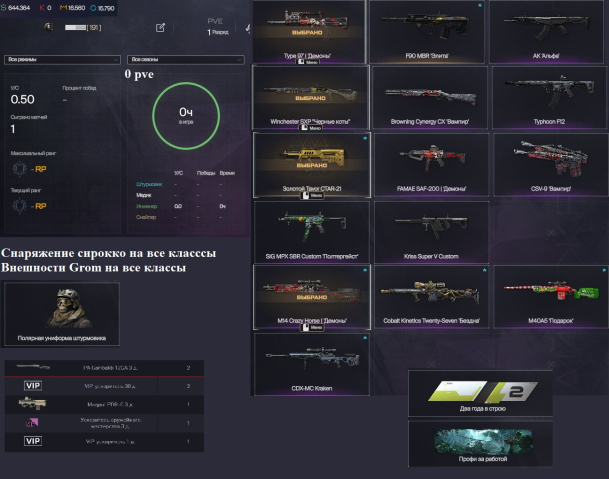
Task: Open the 'Меню' button under Type 97
Action: [x=308, y=62]
